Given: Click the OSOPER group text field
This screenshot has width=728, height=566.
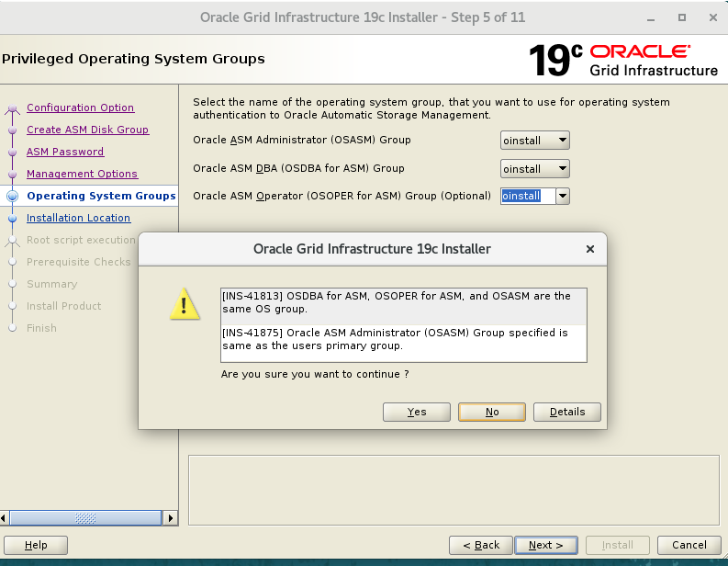Looking at the screenshot, I should pyautogui.click(x=528, y=196).
